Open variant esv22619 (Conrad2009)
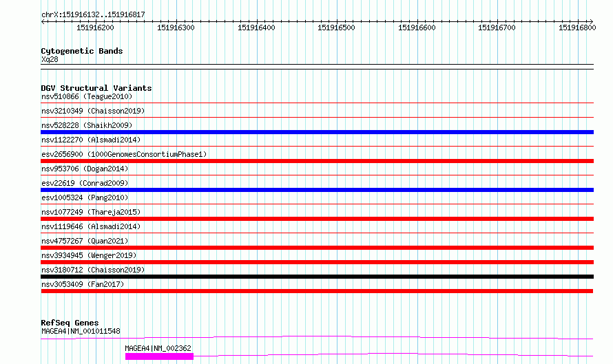 pyautogui.click(x=85, y=183)
